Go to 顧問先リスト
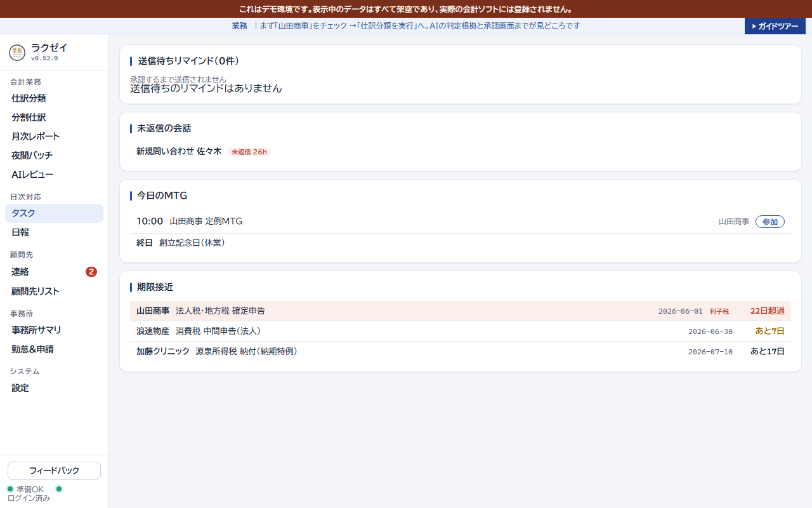The image size is (812, 508). (x=54, y=291)
